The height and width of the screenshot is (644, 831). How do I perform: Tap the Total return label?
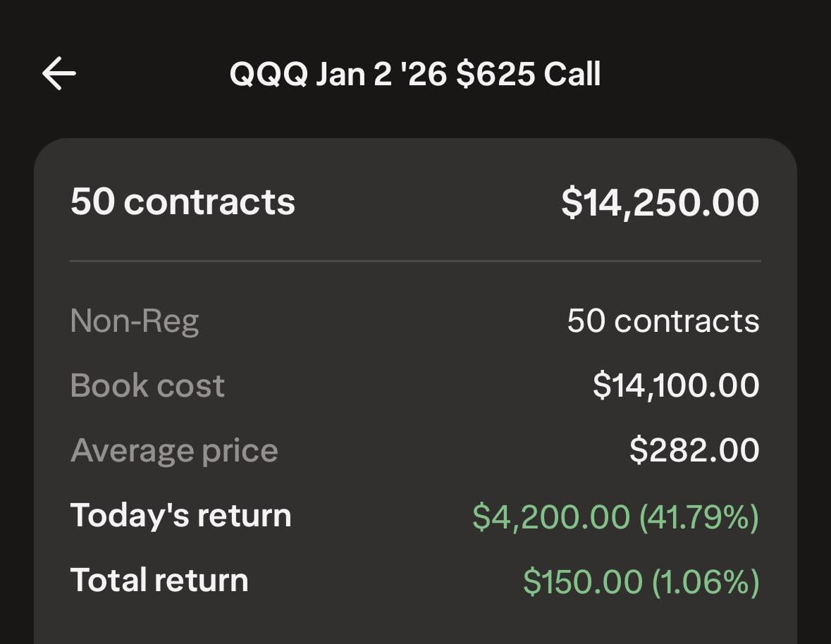(x=159, y=581)
